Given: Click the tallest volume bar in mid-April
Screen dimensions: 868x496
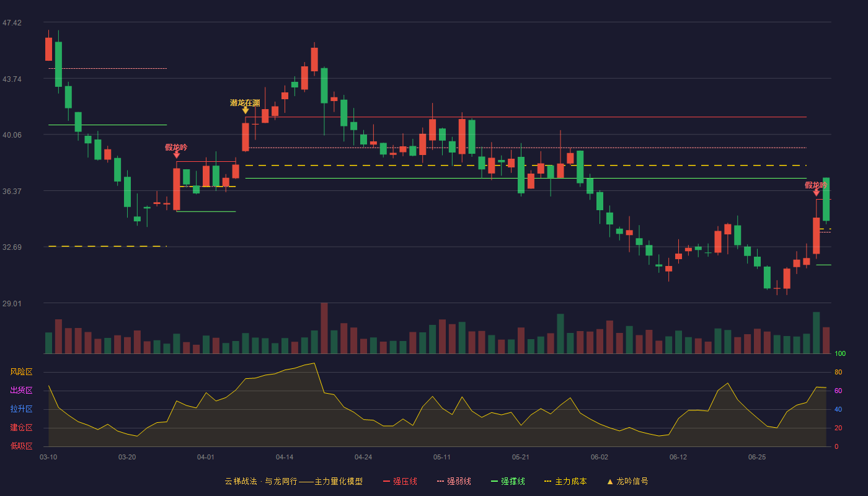Looking at the screenshot, I should (x=324, y=328).
